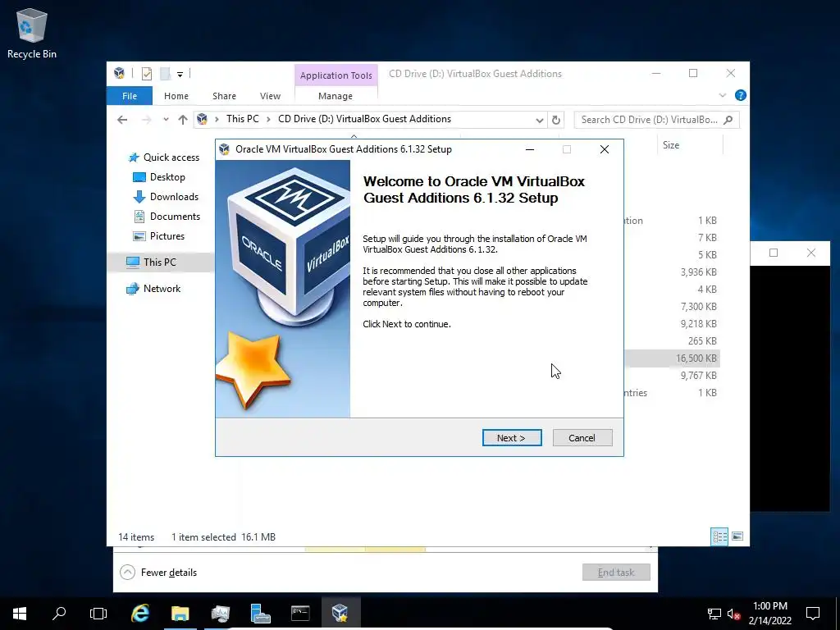The height and width of the screenshot is (630, 840).
Task: Open the Share ribbon tab
Action: tap(224, 96)
